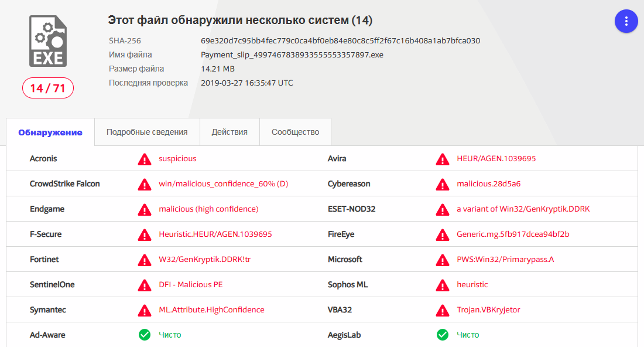Screen dimensions: 644x347
Task: Switch to the Подробные сведения tab
Action: coord(147,132)
